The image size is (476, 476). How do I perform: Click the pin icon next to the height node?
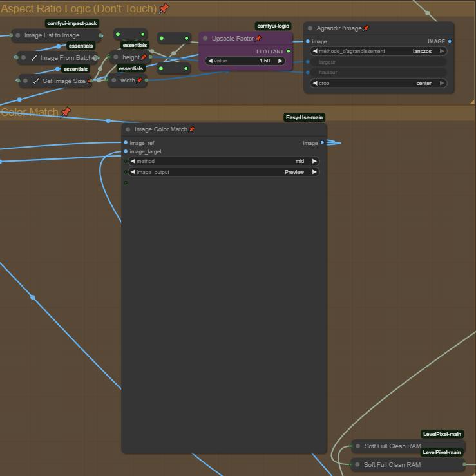coord(144,57)
